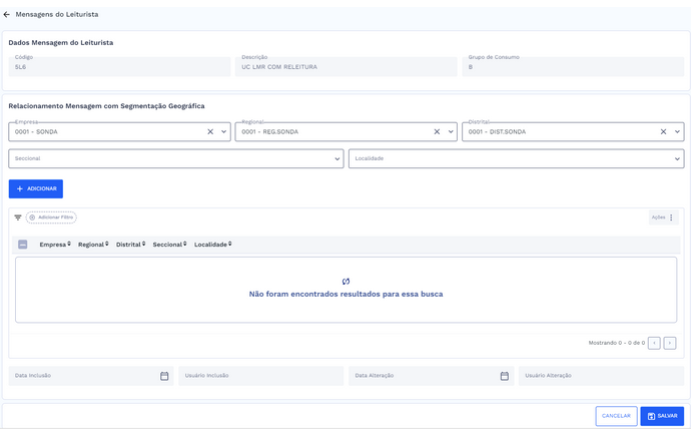The height and width of the screenshot is (432, 694).
Task: Go to the previous results page
Action: (x=654, y=343)
